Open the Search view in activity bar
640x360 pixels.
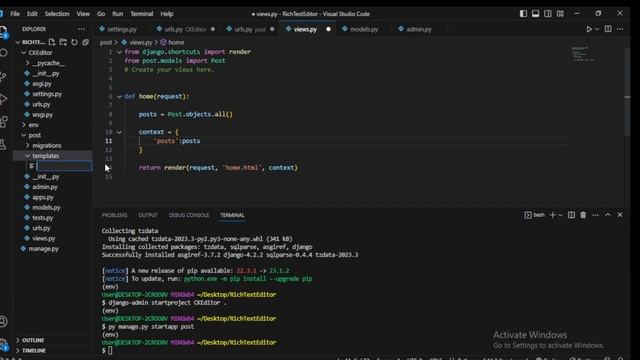[4, 53]
